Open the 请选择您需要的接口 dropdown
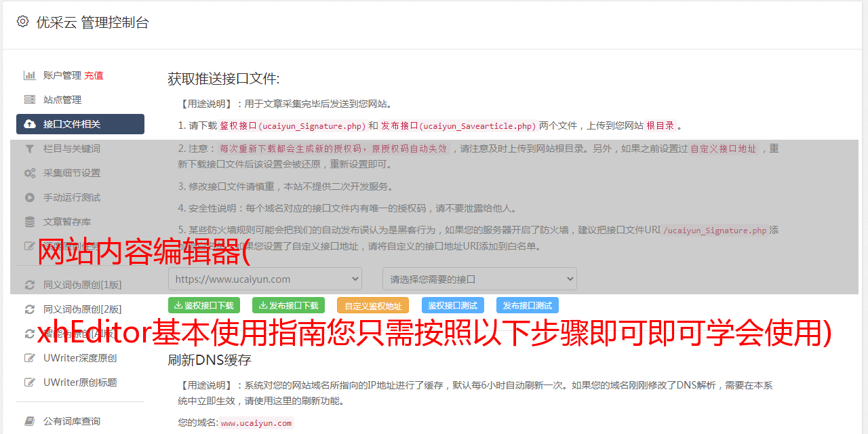 point(479,279)
